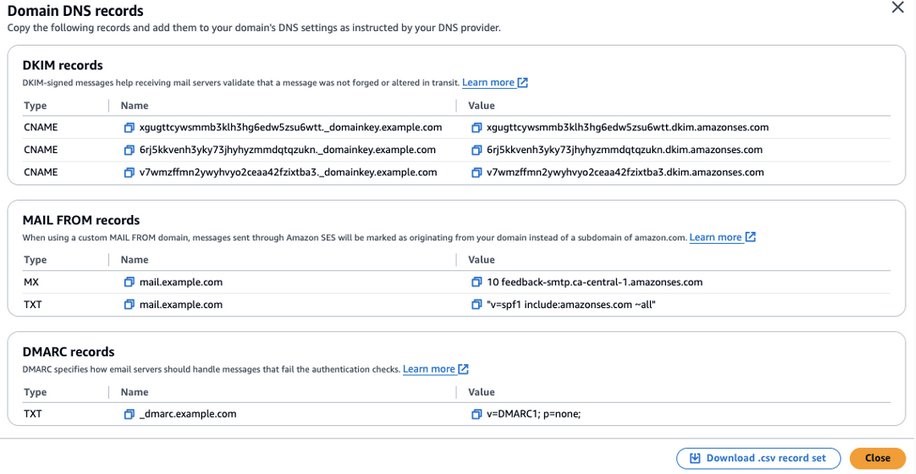This screenshot has height=474, width=916.
Task: Click the download icon in the .csv button
Action: tap(695, 458)
